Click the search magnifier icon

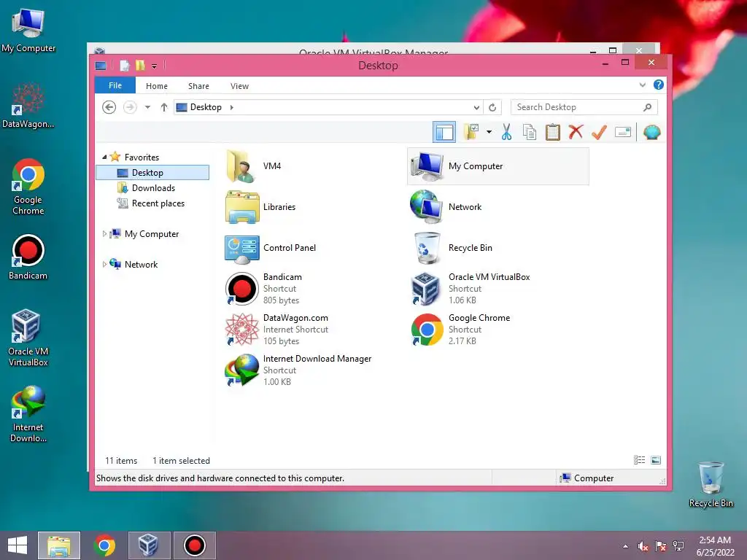point(647,107)
